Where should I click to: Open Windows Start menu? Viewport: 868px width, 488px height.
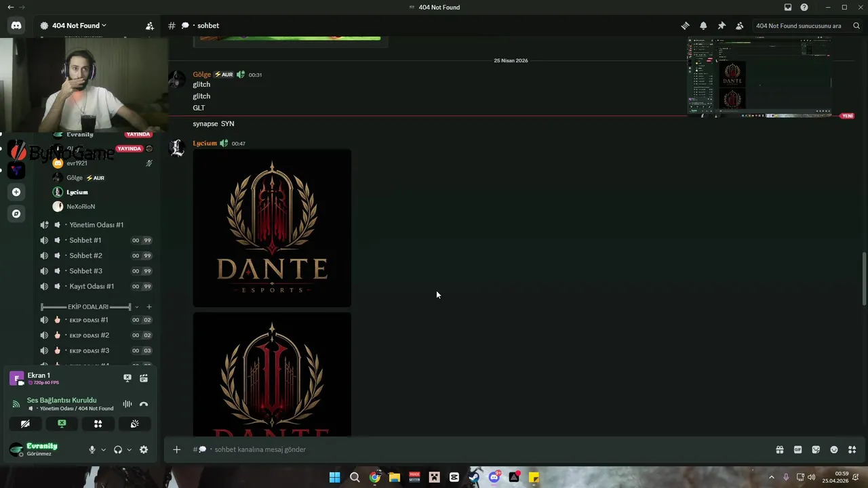click(335, 477)
